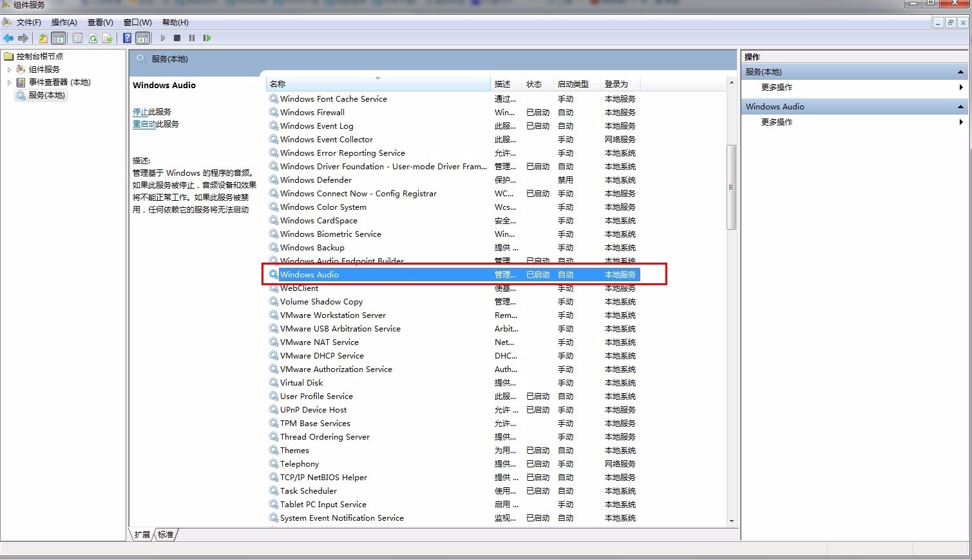972x560 pixels.
Task: Select the Windows Event Log row
Action: click(x=453, y=126)
